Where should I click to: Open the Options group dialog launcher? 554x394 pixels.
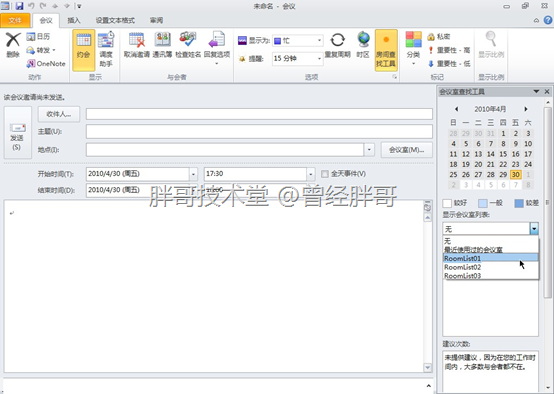coord(395,77)
